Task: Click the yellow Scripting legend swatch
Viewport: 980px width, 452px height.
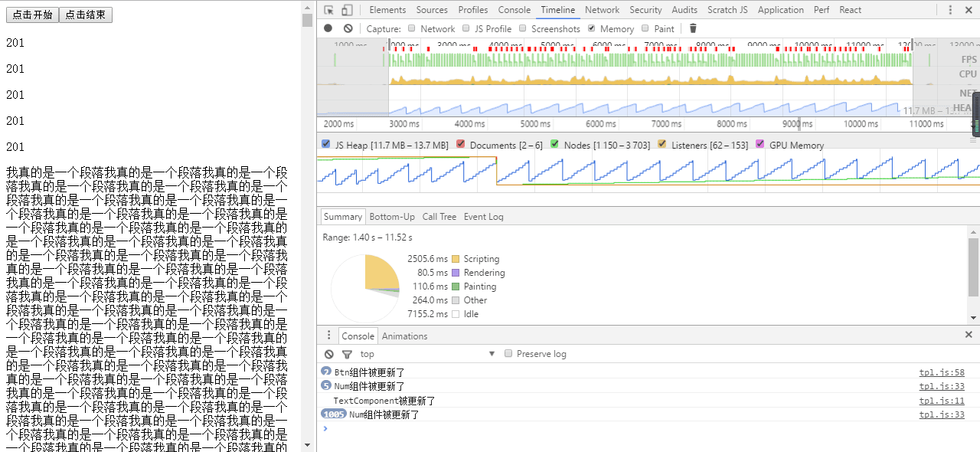Action: tap(455, 259)
